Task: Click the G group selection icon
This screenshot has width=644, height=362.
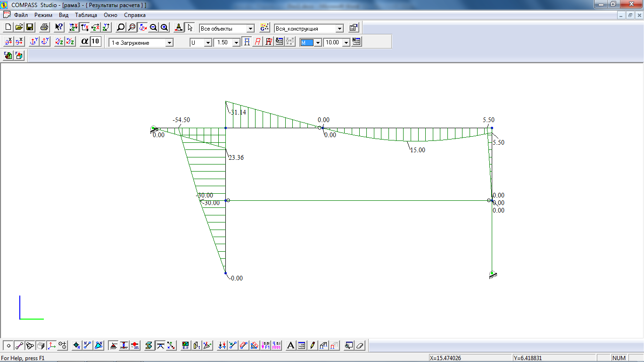Action: coord(265,27)
